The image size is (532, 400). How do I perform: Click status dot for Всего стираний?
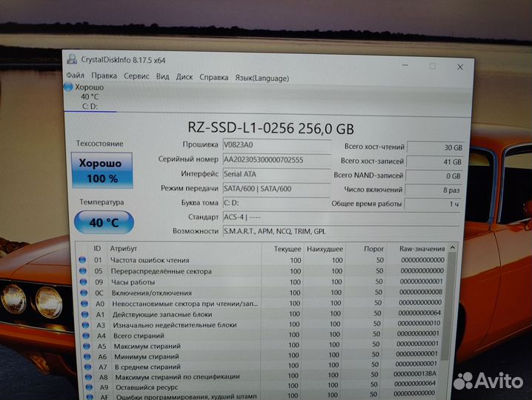pyautogui.click(x=86, y=336)
